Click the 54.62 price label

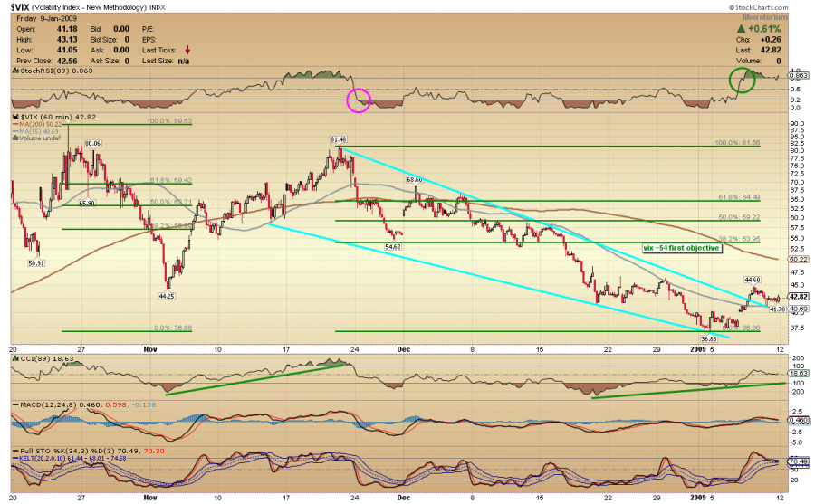392,247
